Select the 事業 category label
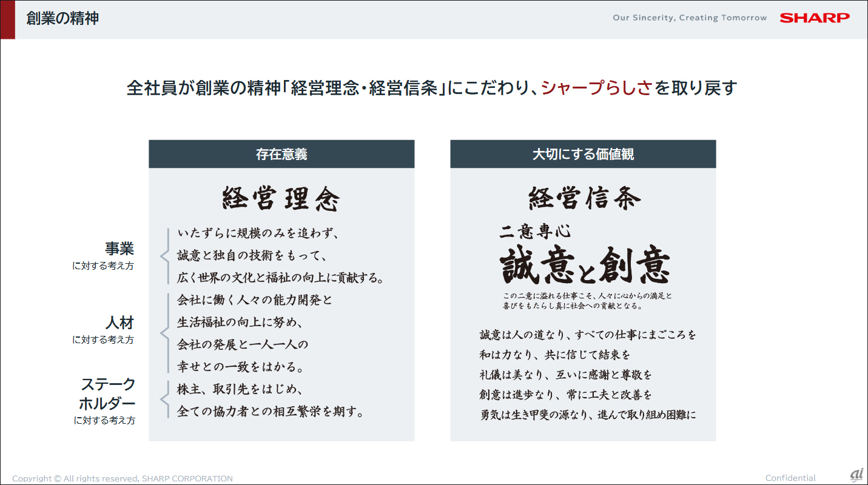868x485 pixels. point(119,249)
